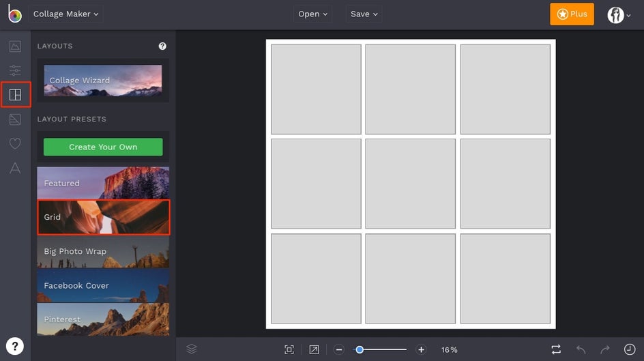Open the round help button at bottom left
Image resolution: width=644 pixels, height=361 pixels.
[15, 346]
